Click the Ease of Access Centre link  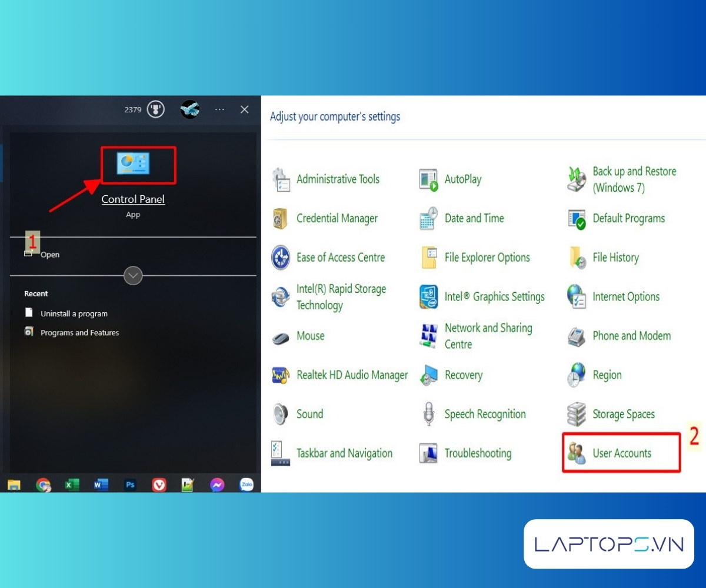[340, 258]
